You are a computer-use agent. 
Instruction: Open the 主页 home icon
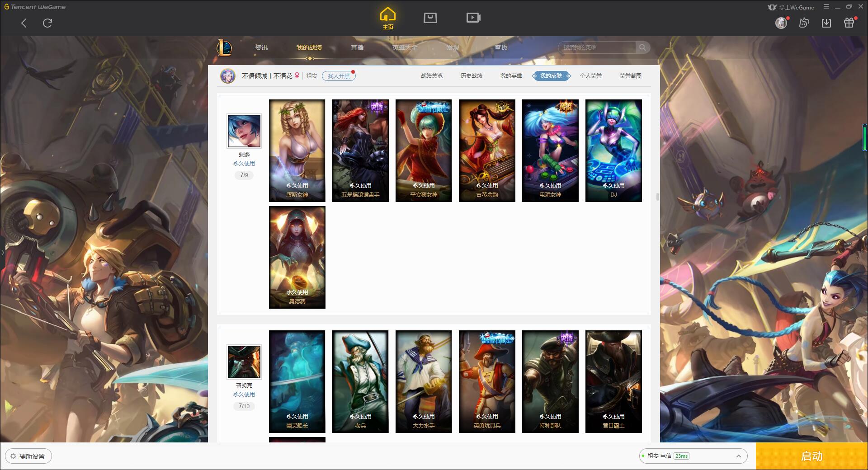(388, 19)
